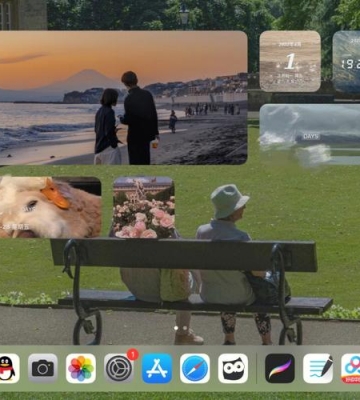
Task: Open the sheep photo widget
Action: pos(50,207)
